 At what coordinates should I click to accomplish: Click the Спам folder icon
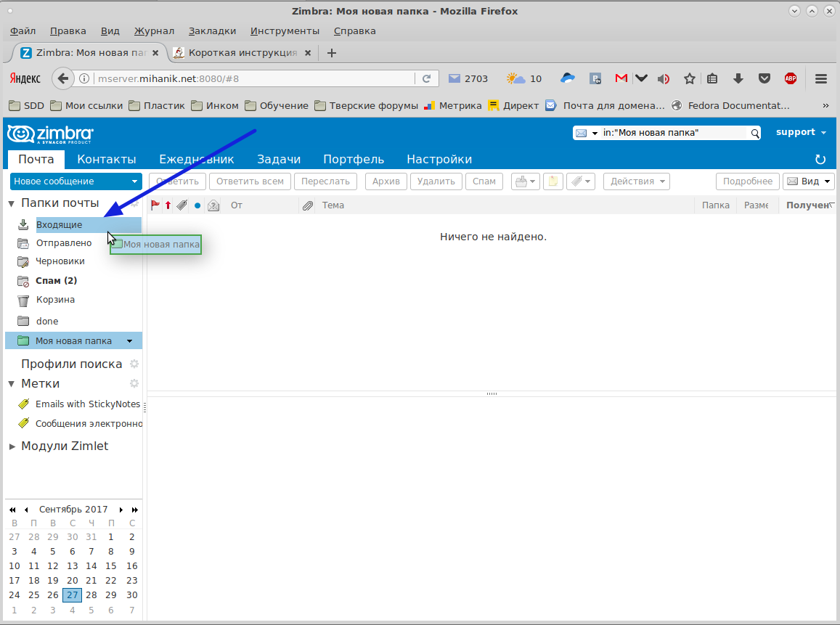click(x=23, y=281)
